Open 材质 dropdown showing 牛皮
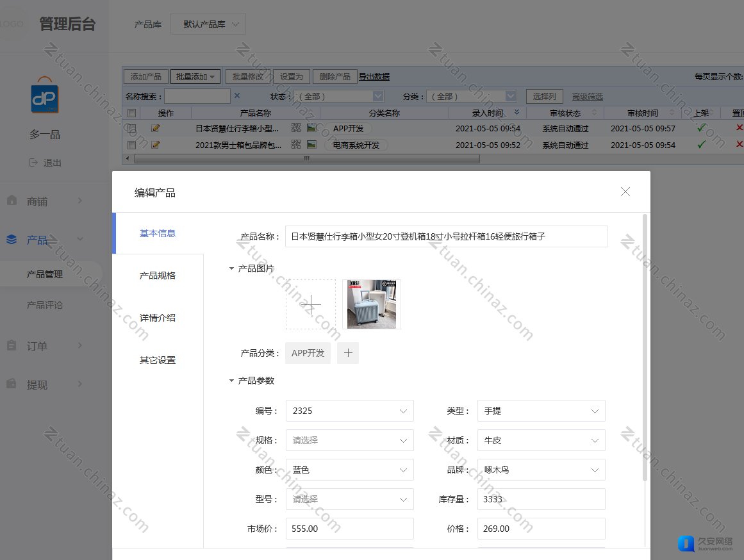 coord(541,440)
